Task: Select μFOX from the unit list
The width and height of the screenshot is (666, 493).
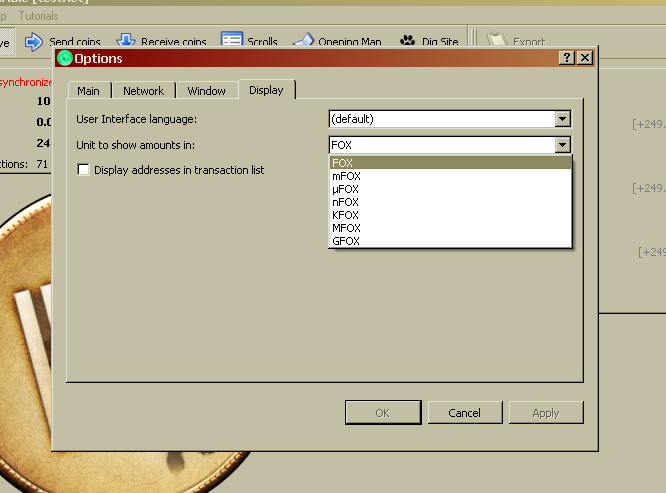Action: coord(450,189)
